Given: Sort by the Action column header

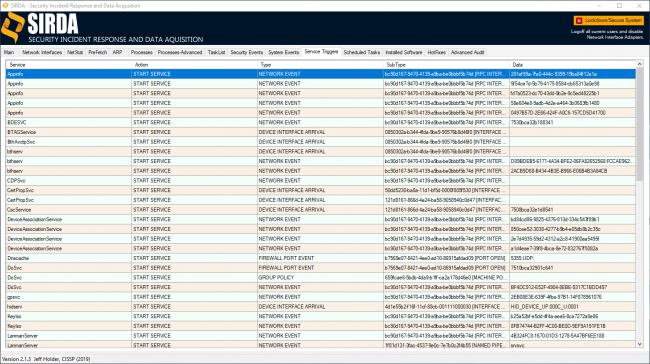Looking at the screenshot, I should point(194,65).
